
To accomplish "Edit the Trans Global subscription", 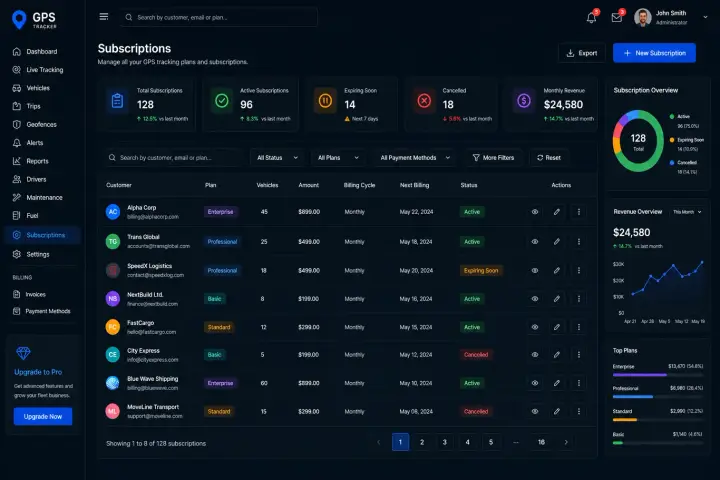I will click(x=557, y=241).
